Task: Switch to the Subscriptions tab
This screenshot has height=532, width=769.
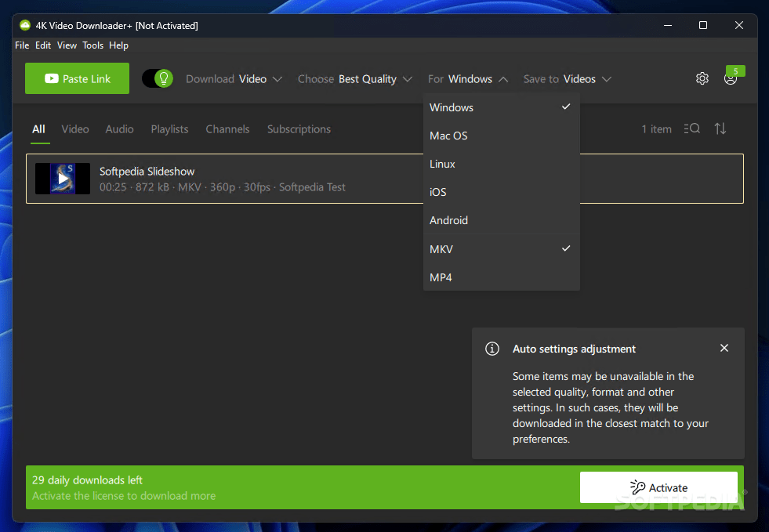Action: [x=299, y=129]
